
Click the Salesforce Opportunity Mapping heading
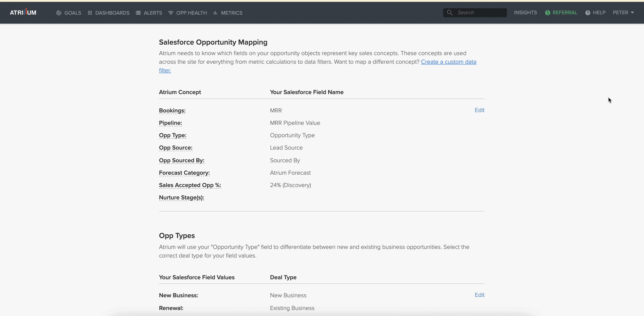point(213,42)
